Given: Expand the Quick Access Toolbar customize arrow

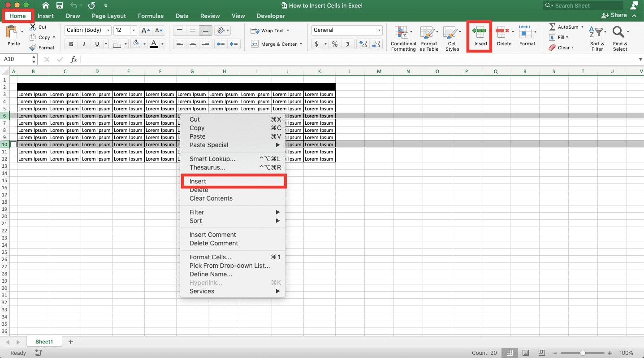Looking at the screenshot, I should click(x=106, y=6).
